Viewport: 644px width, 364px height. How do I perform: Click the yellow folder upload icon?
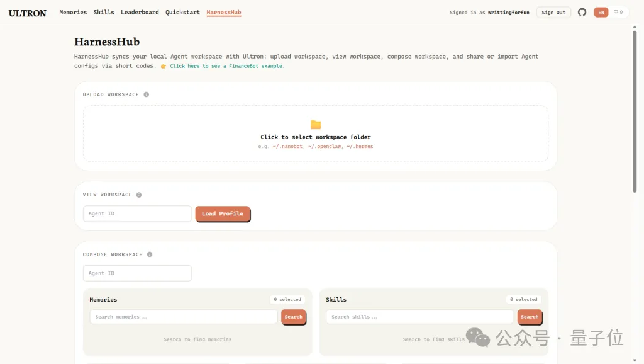click(x=316, y=125)
